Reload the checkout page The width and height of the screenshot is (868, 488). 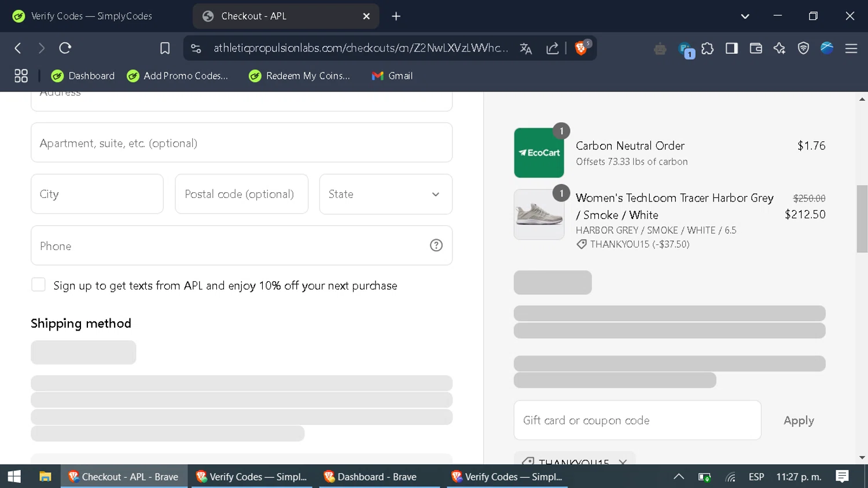pos(65,48)
